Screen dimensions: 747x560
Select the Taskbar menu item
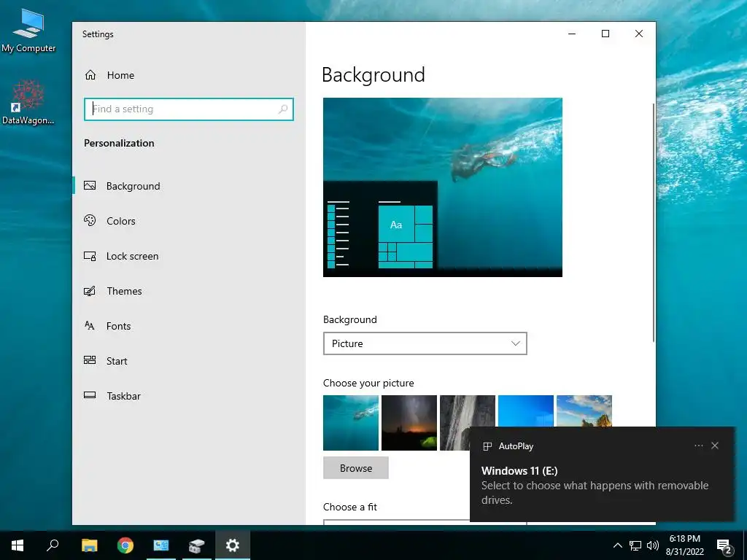tap(124, 396)
